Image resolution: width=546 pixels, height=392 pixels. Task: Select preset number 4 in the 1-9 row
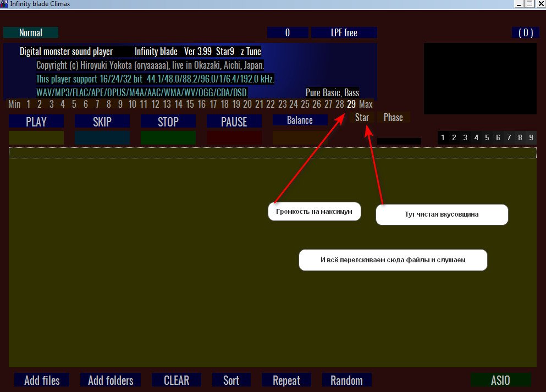(476, 137)
